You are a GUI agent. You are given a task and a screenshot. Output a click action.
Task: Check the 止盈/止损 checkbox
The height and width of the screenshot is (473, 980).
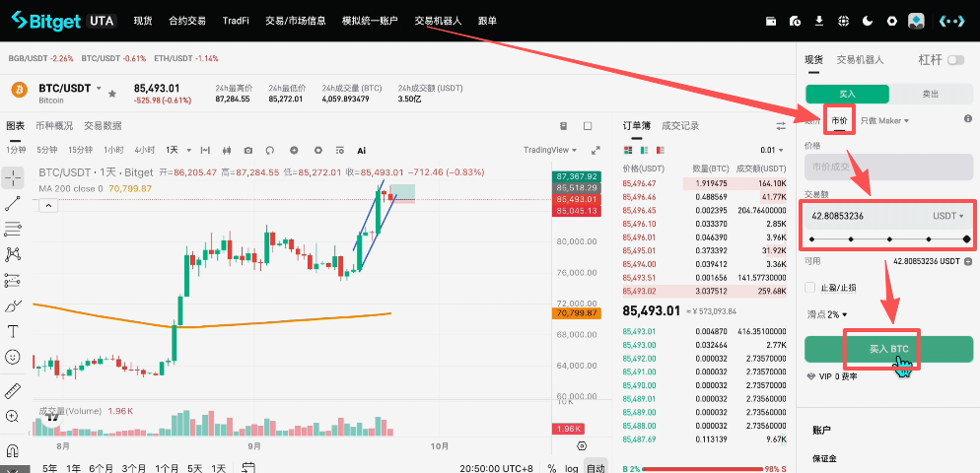810,288
